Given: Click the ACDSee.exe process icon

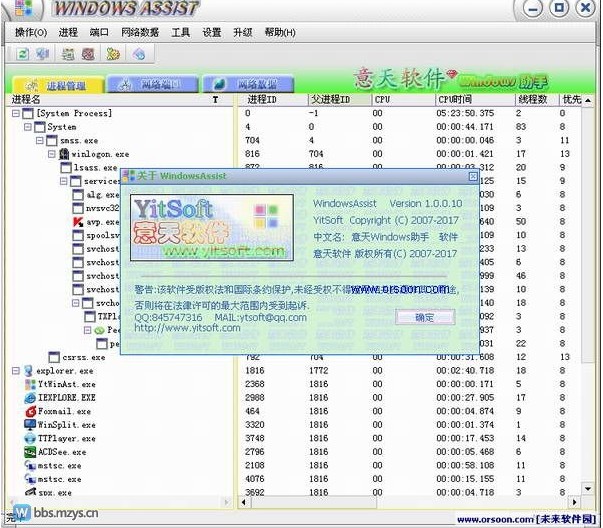Looking at the screenshot, I should pos(29,452).
